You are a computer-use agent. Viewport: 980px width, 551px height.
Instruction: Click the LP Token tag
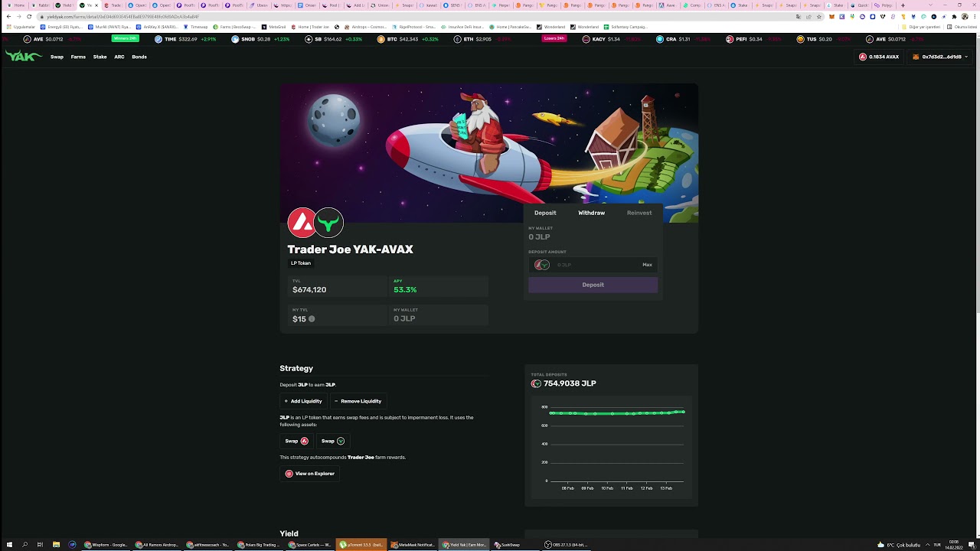pyautogui.click(x=301, y=263)
